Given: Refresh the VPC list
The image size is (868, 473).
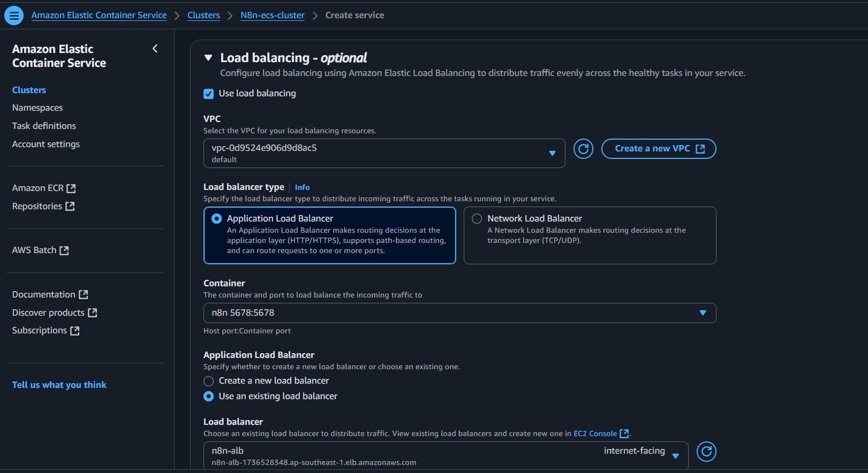Looking at the screenshot, I should [583, 149].
